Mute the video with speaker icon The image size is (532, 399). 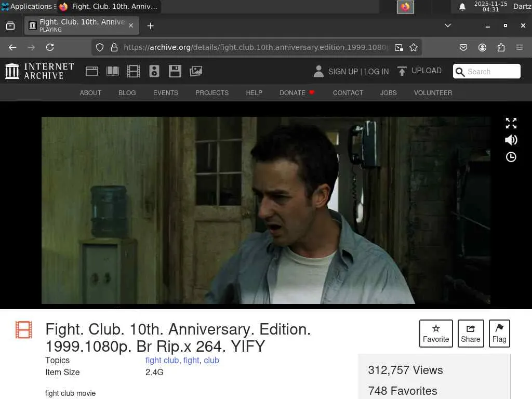tap(511, 140)
